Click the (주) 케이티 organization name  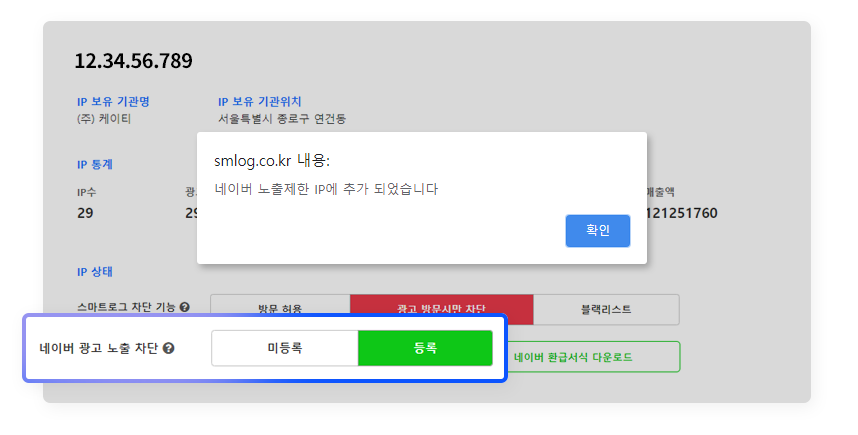pos(104,119)
